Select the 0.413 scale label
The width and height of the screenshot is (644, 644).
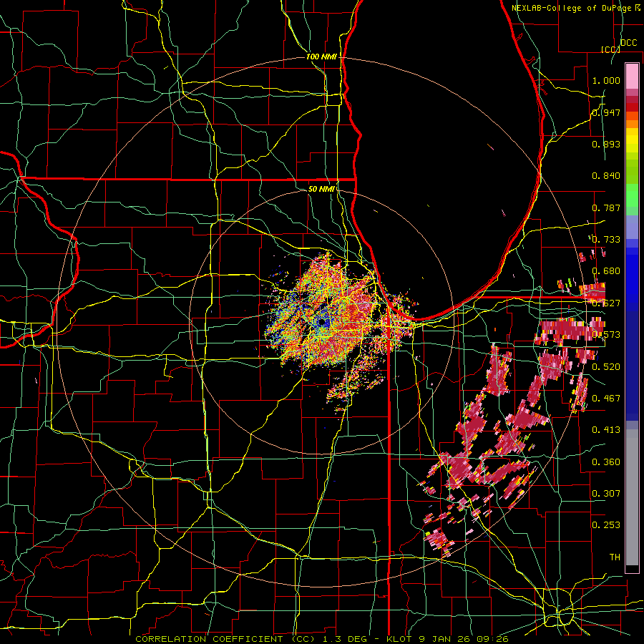(606, 429)
